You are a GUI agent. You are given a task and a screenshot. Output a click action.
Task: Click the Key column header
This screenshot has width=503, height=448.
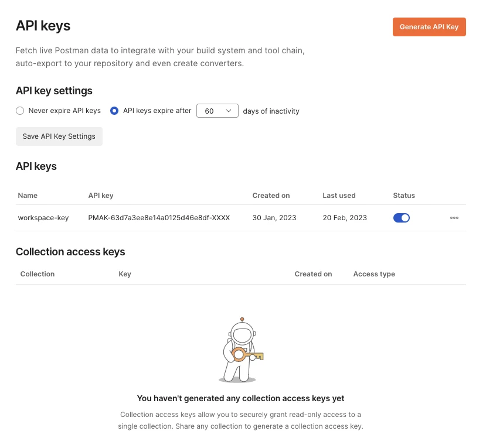(125, 274)
